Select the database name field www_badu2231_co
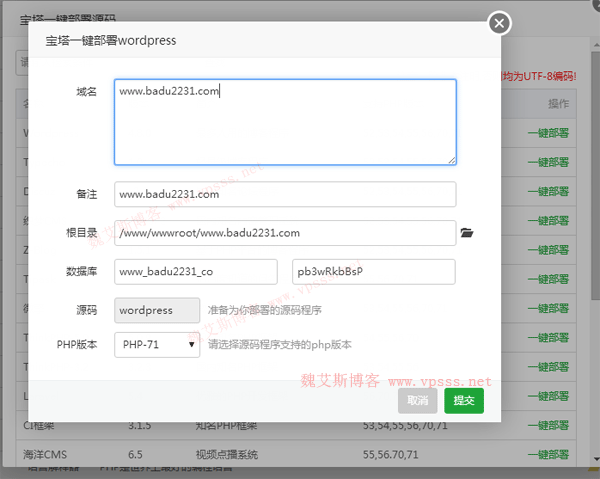 coord(196,272)
